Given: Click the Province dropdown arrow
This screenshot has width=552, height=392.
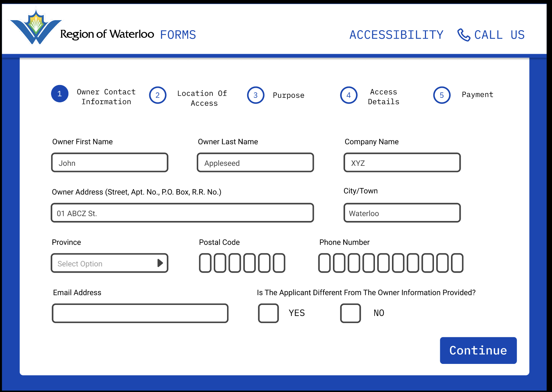Looking at the screenshot, I should (160, 263).
